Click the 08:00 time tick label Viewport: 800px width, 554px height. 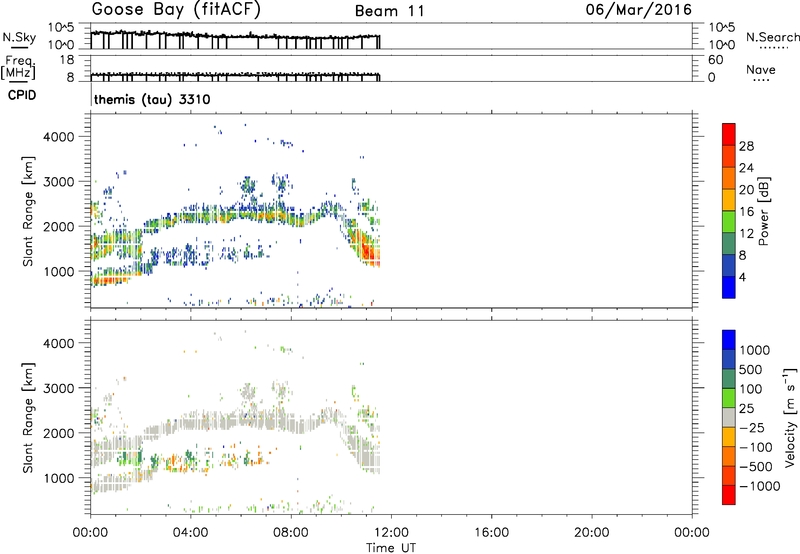[x=291, y=533]
